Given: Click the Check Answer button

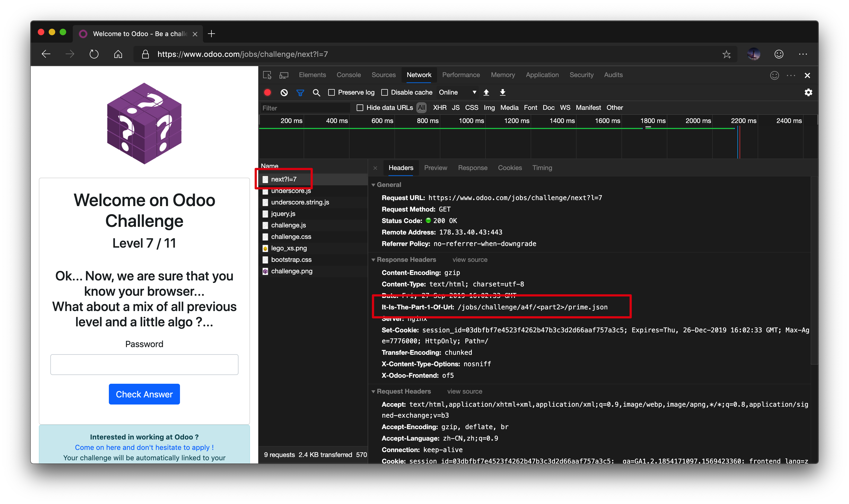Looking at the screenshot, I should [145, 394].
